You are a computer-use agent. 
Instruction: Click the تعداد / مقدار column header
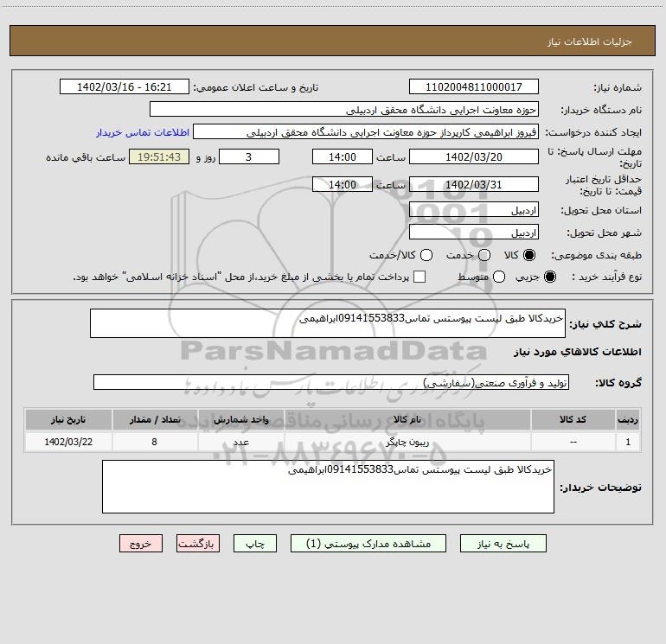point(155,419)
